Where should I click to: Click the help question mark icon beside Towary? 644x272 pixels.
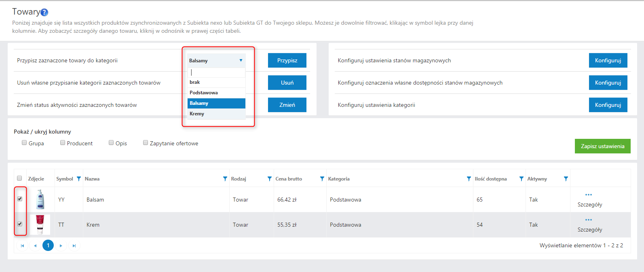(44, 13)
